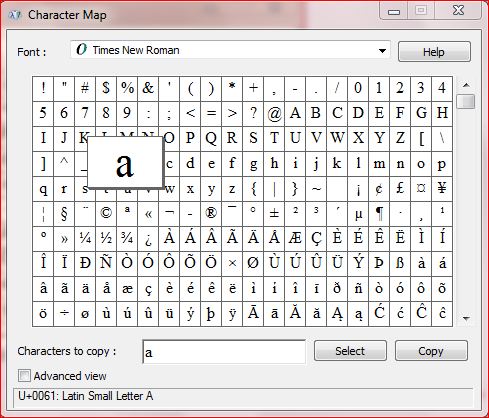
Task: Select the micro sign µ character
Action: coord(358,213)
